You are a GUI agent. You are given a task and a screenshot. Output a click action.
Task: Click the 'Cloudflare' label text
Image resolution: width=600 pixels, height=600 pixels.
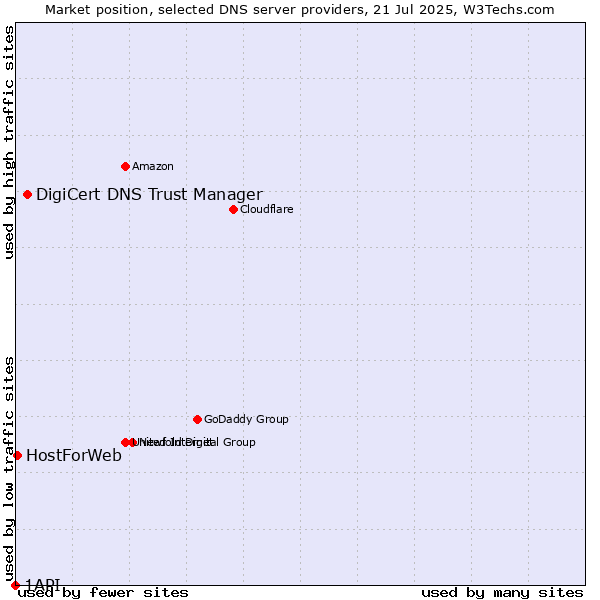pos(267,209)
